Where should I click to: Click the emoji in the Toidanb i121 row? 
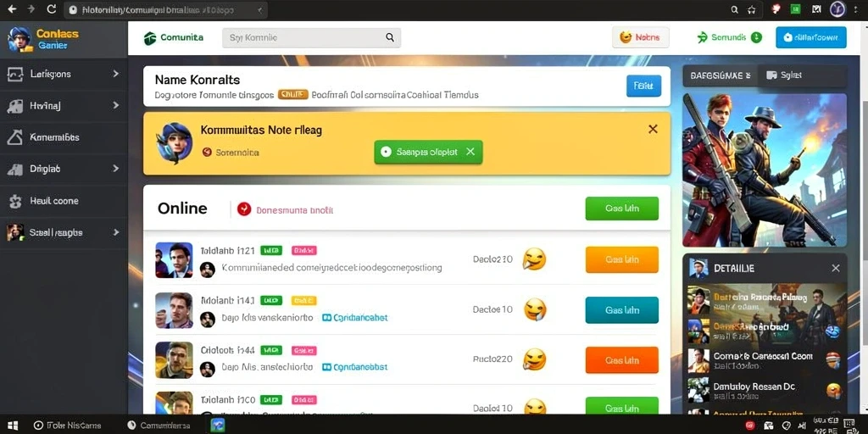click(534, 259)
